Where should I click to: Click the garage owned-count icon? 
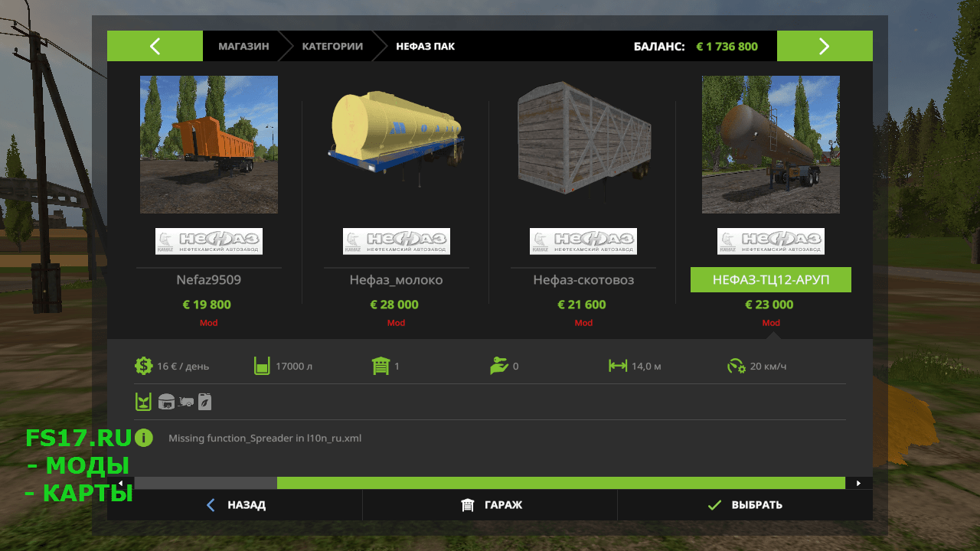381,366
